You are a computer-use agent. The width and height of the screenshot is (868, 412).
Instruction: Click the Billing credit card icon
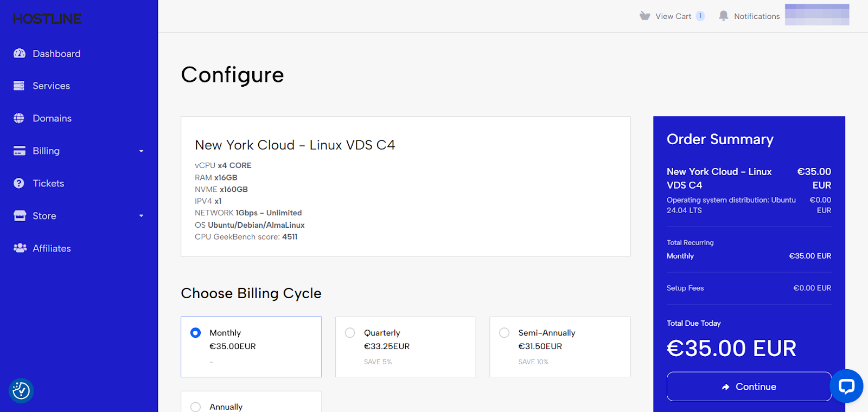coord(20,151)
